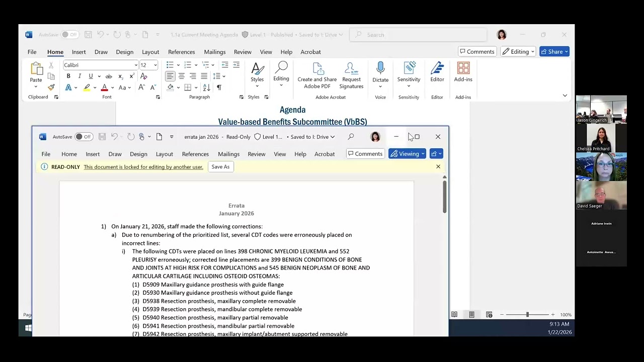
Task: Collapse the ribbon with the chevron
Action: 565,96
